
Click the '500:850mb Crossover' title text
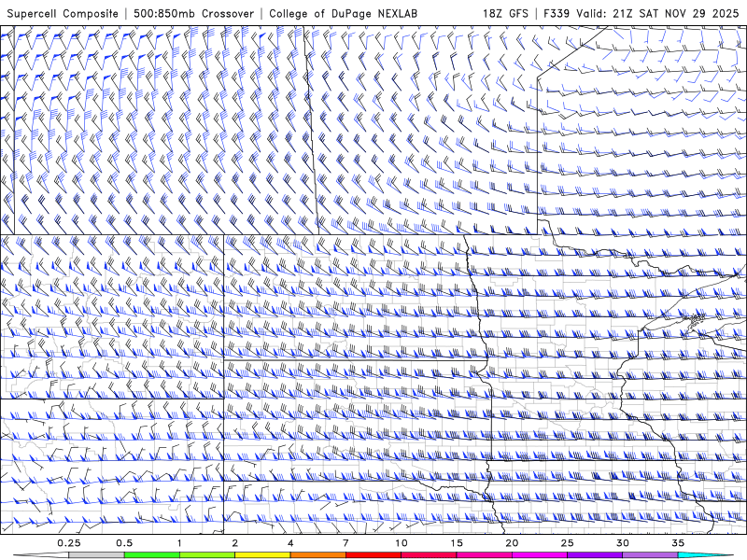(193, 13)
